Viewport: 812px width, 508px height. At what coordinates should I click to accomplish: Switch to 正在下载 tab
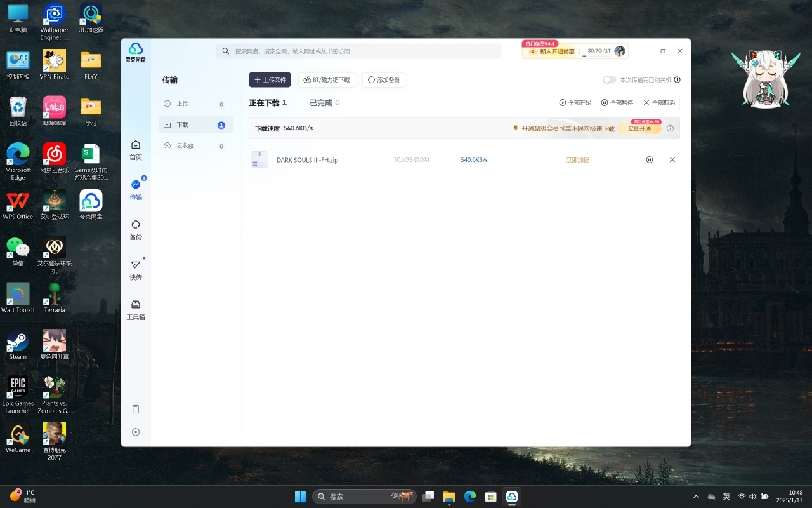[x=268, y=103]
